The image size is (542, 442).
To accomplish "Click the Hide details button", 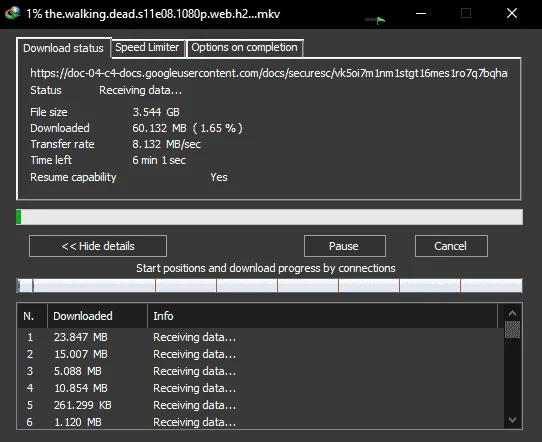I will coord(98,246).
